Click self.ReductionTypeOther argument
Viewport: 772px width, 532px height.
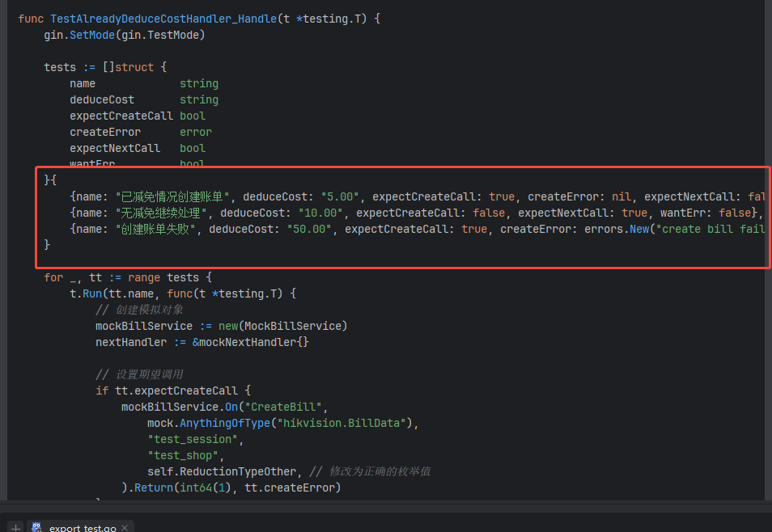point(222,472)
